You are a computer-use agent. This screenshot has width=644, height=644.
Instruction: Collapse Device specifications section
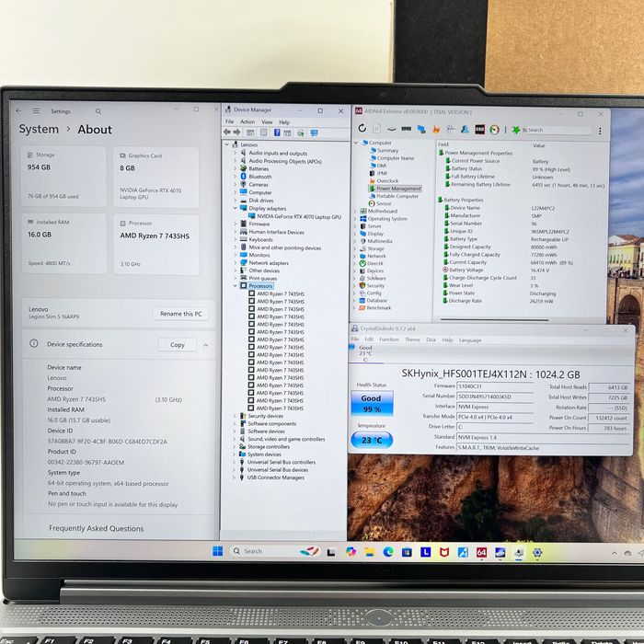[x=206, y=345]
